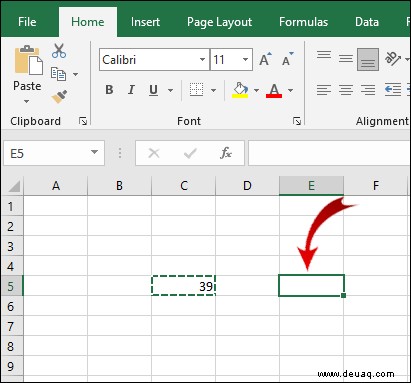Toggle Underline formatting

tap(153, 90)
